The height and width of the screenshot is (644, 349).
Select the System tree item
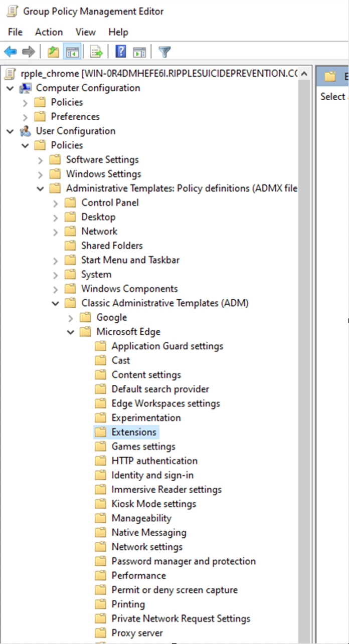(96, 275)
